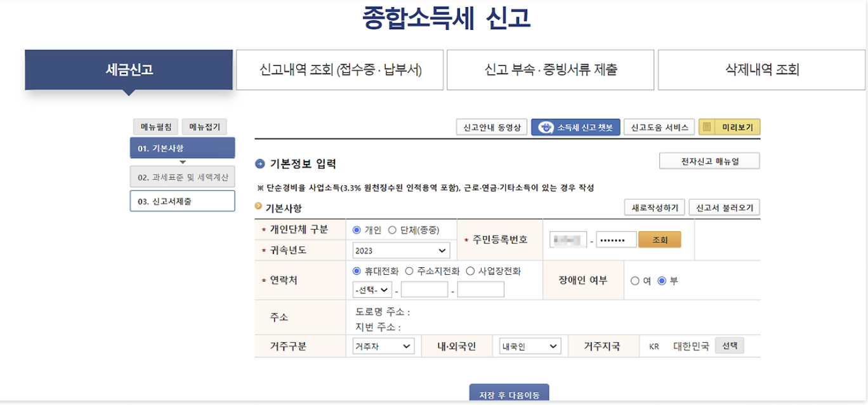Image resolution: width=868 pixels, height=405 pixels.
Task: Select step 03. 신고서제출 in sidebar
Action: tap(183, 201)
